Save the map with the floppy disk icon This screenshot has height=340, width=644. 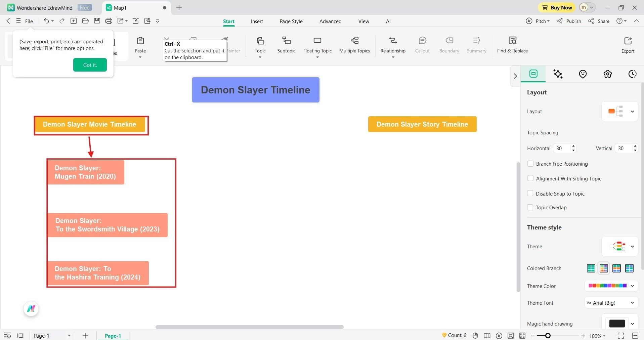point(97,21)
